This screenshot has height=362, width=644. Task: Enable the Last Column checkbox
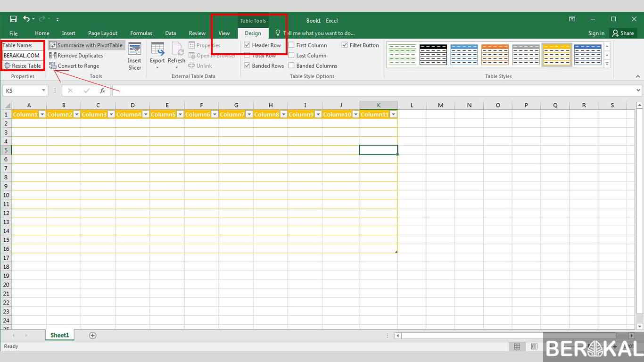click(x=291, y=56)
